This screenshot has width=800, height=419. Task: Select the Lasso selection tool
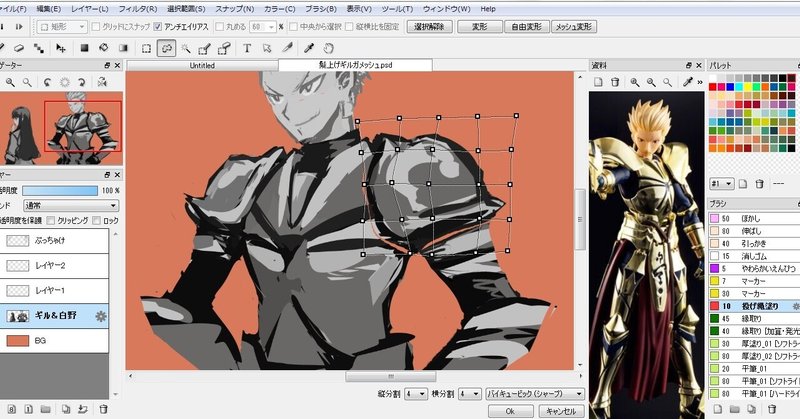click(166, 48)
